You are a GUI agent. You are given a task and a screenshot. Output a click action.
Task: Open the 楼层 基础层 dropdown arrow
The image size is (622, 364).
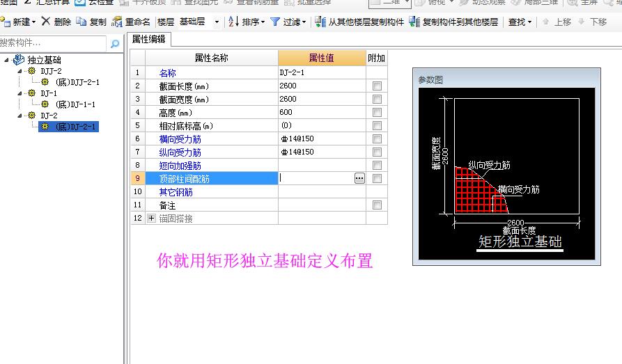click(217, 22)
